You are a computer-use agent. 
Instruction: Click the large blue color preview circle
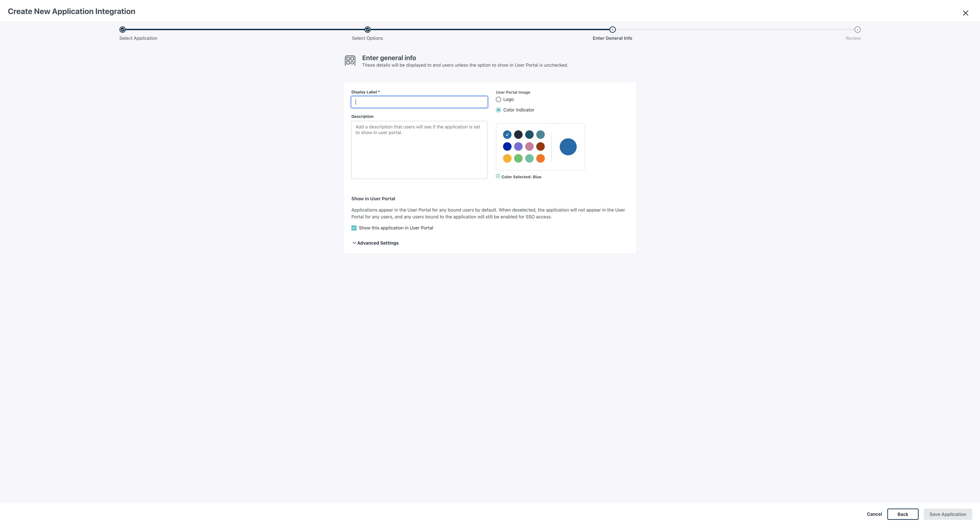(x=568, y=147)
